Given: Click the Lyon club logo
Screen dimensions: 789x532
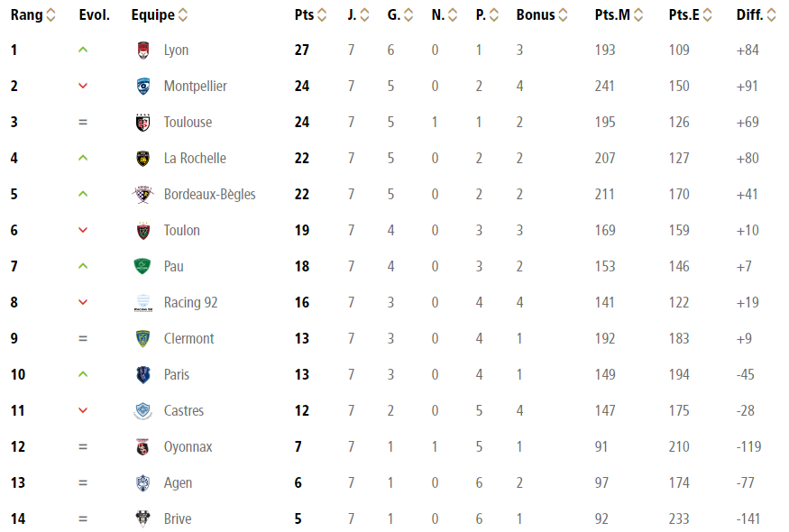Looking at the screenshot, I should point(142,50).
